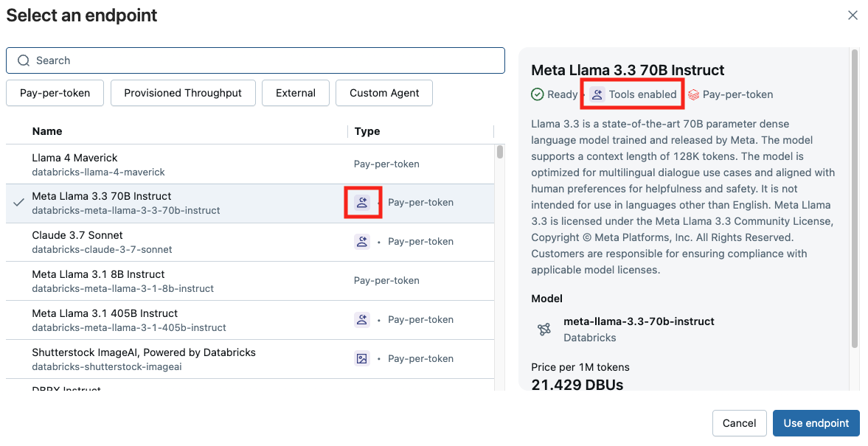Toggle the Provisioned Throughput filter
This screenshot has height=446, width=868.
(x=183, y=93)
